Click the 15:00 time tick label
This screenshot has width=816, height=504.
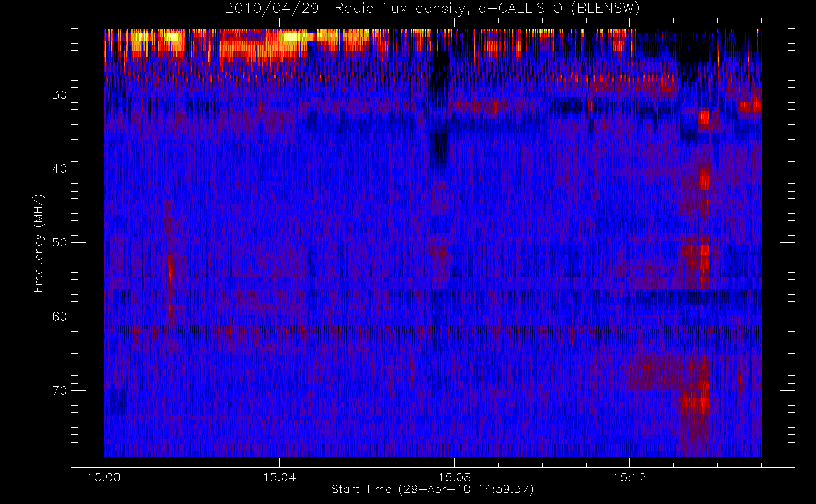104,477
